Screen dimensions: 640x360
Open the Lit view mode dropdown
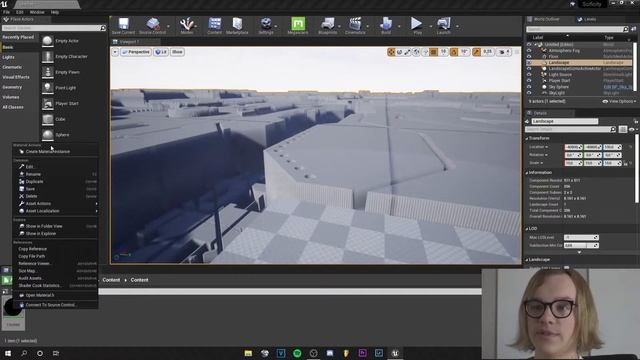pos(161,52)
